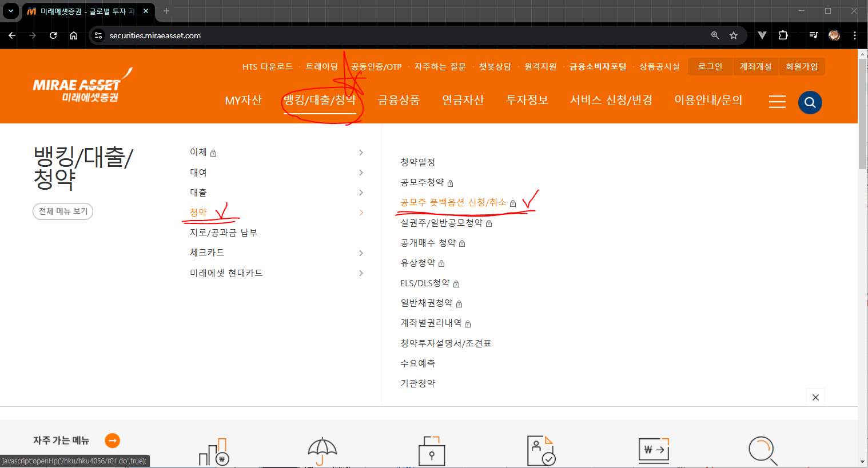Click the browser back arrow
The width and height of the screenshot is (868, 468).
(x=12, y=35)
